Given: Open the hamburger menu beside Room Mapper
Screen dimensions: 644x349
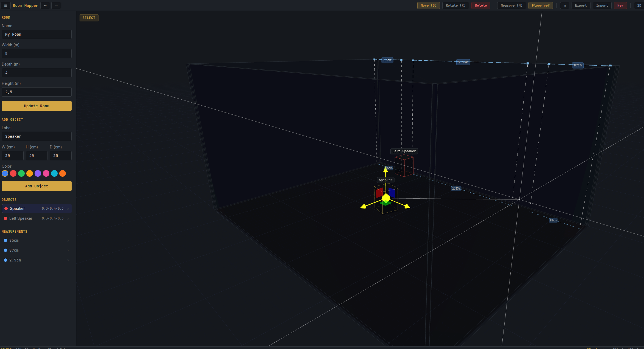Looking at the screenshot, I should [x=5, y=5].
